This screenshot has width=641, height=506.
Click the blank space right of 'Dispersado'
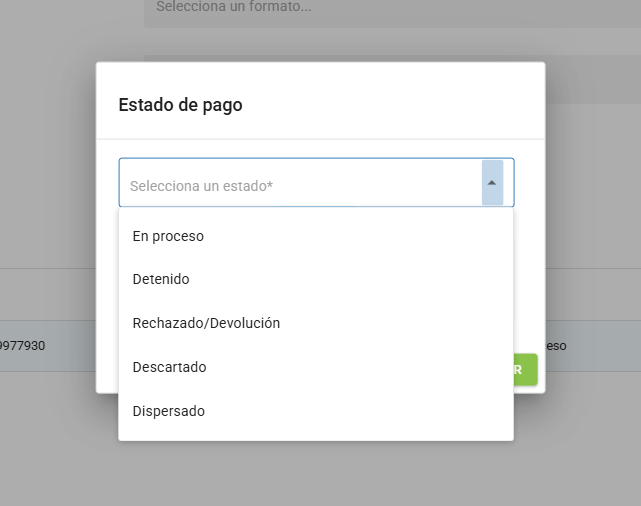point(380,411)
